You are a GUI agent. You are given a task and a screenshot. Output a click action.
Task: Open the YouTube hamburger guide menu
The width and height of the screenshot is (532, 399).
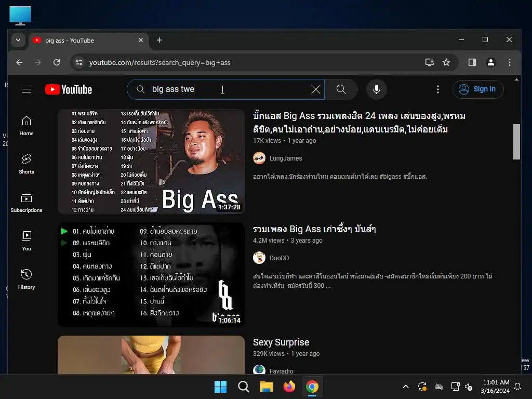click(26, 89)
